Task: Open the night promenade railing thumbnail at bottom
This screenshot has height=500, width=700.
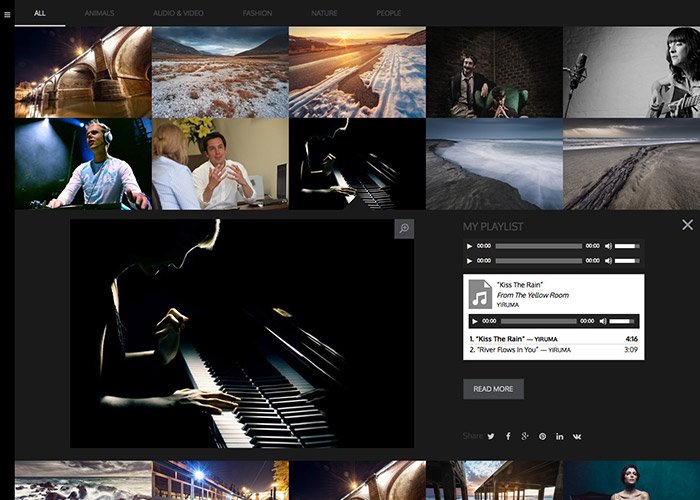Action: click(221, 480)
